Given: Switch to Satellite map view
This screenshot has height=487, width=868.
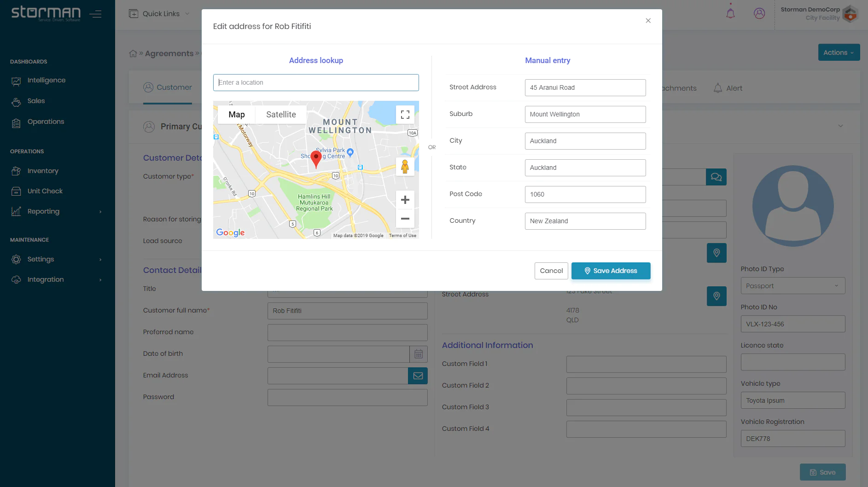Looking at the screenshot, I should (x=280, y=114).
